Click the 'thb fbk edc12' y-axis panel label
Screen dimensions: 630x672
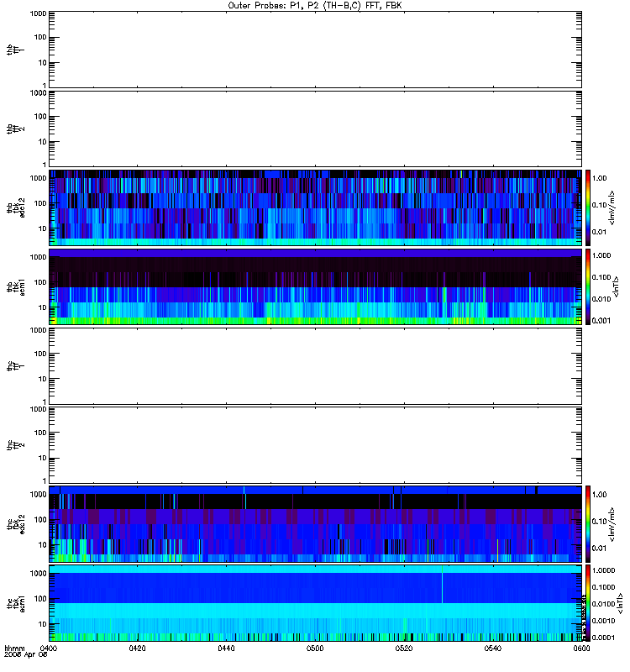[16, 207]
